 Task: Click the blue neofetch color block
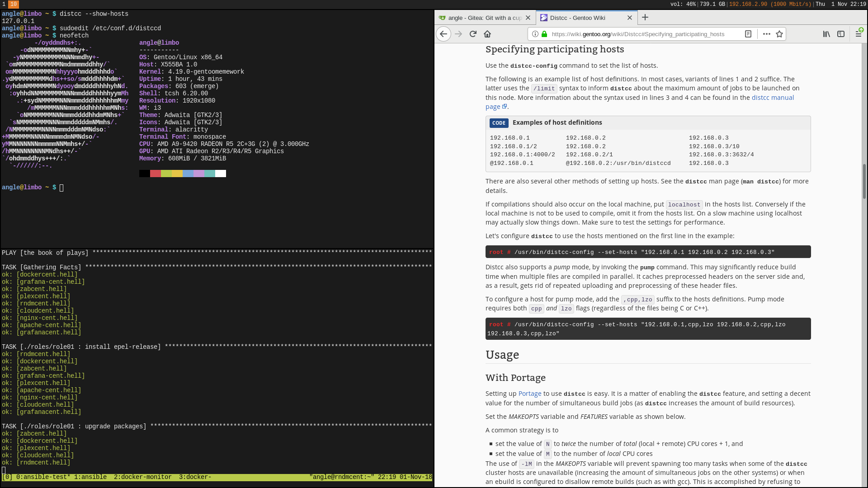click(188, 174)
